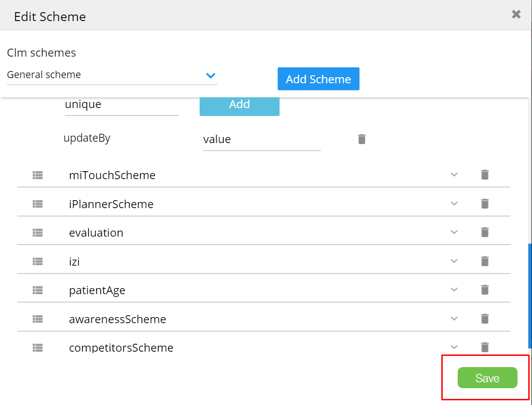Delete the iPlannerScheme row
Image resolution: width=532 pixels, height=405 pixels.
(x=485, y=204)
